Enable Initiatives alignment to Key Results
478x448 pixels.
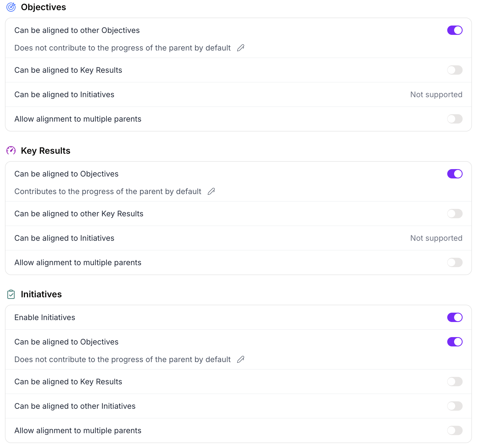click(x=455, y=382)
